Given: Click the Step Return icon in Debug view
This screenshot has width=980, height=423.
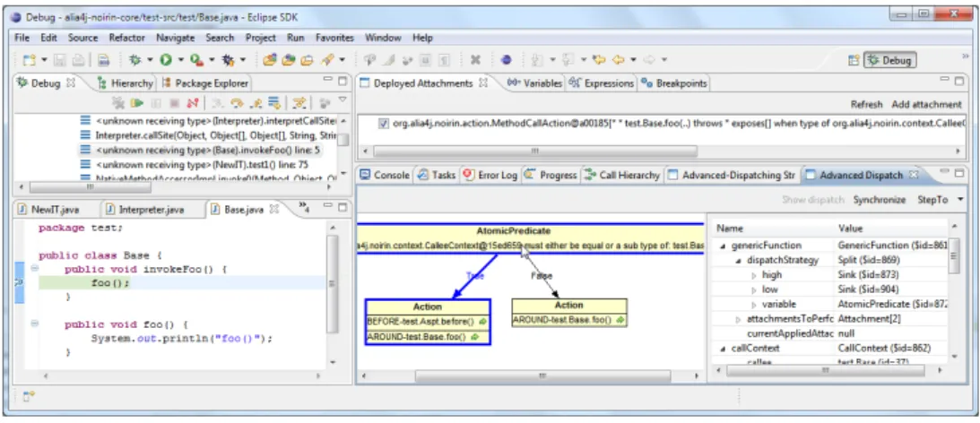Looking at the screenshot, I should [x=255, y=103].
